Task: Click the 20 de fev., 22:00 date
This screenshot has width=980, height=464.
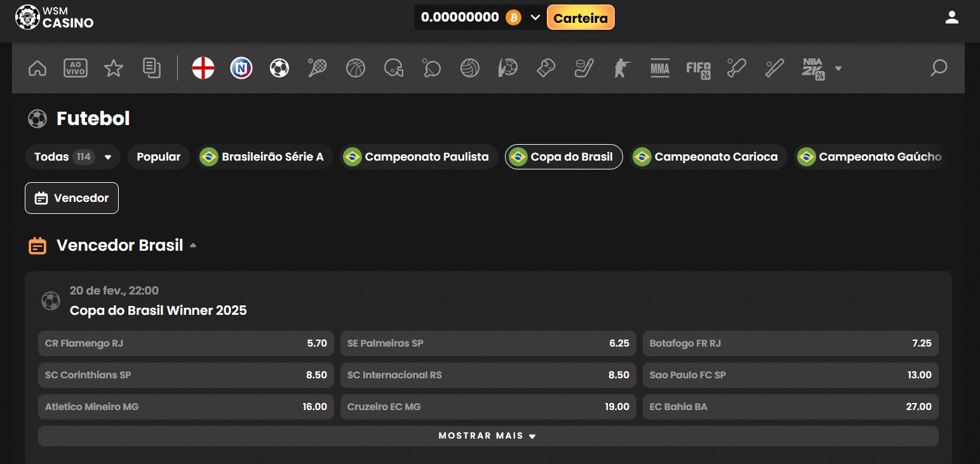Action: [x=114, y=291]
